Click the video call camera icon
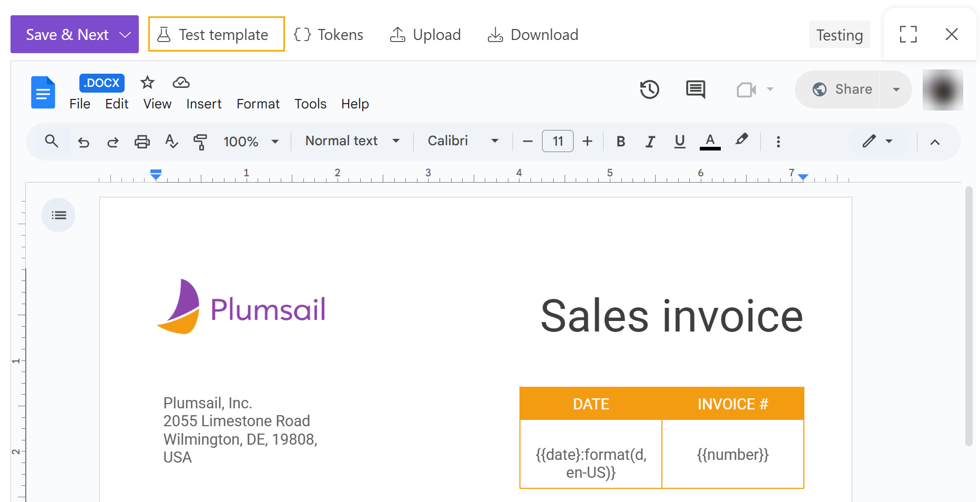 746,89
